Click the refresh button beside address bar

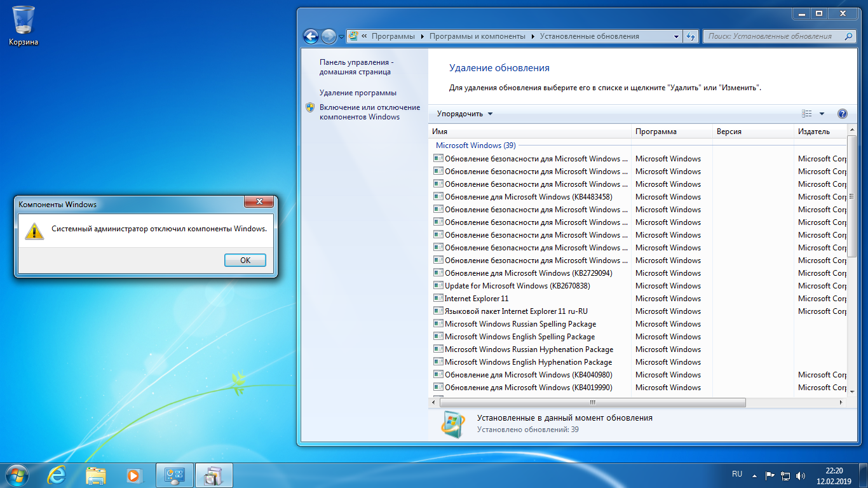tap(691, 37)
